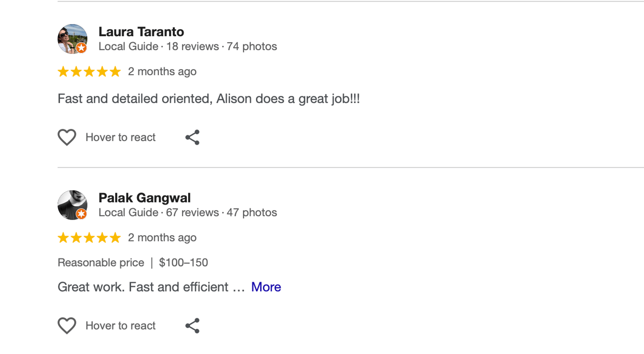
Task: Click the $100–150 price range
Action: (183, 262)
